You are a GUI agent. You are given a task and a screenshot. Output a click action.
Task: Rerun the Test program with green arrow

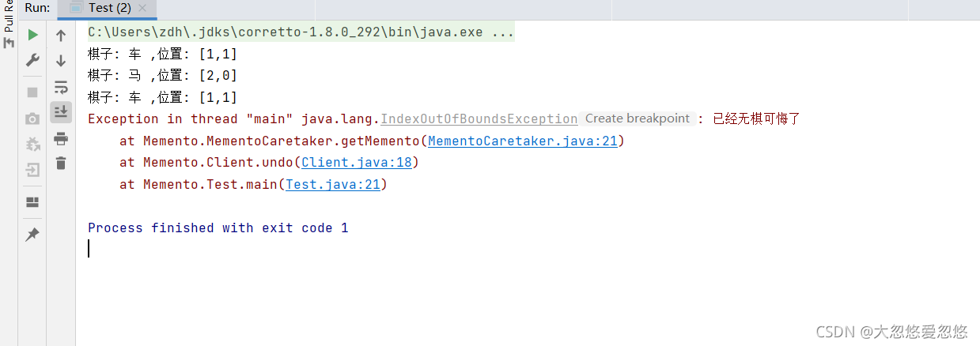(x=32, y=35)
